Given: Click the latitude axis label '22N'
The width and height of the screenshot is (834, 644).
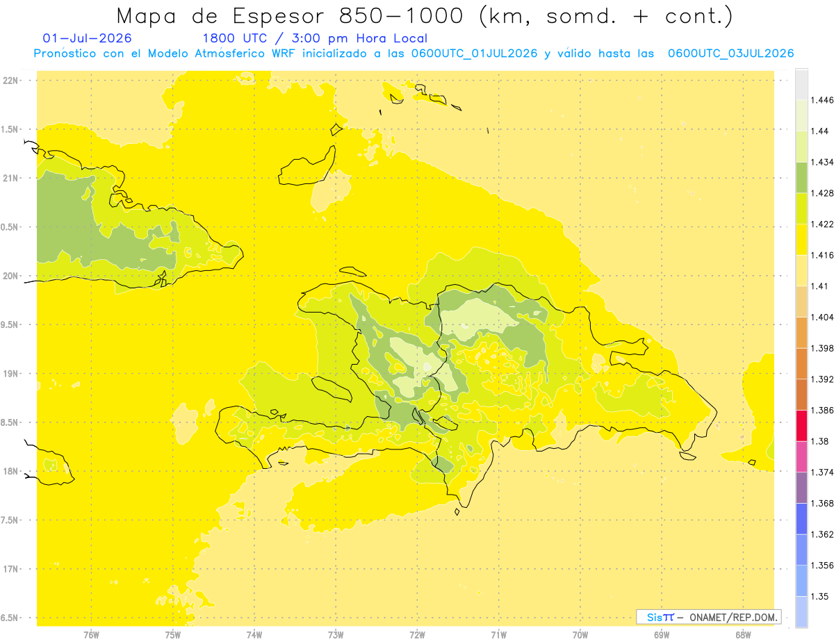Looking at the screenshot, I should coord(10,81).
